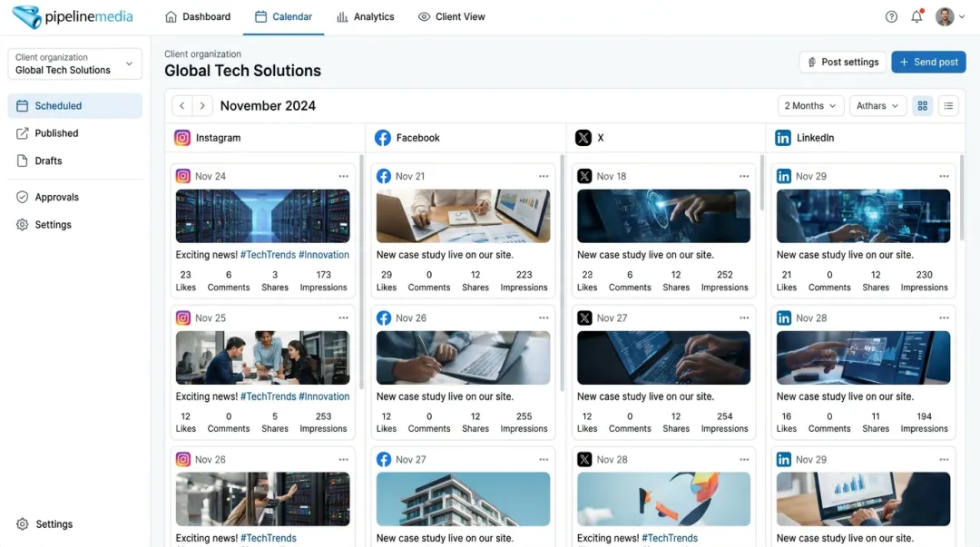The height and width of the screenshot is (547, 980).
Task: Open options menu for Instagram Nov 24 post
Action: [343, 176]
